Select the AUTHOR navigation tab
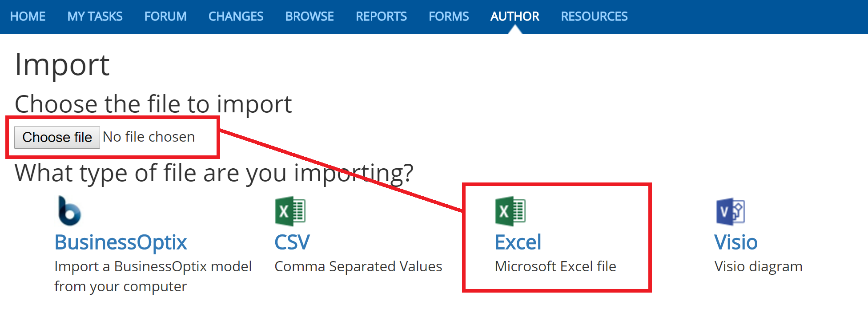The width and height of the screenshot is (868, 317). click(514, 16)
